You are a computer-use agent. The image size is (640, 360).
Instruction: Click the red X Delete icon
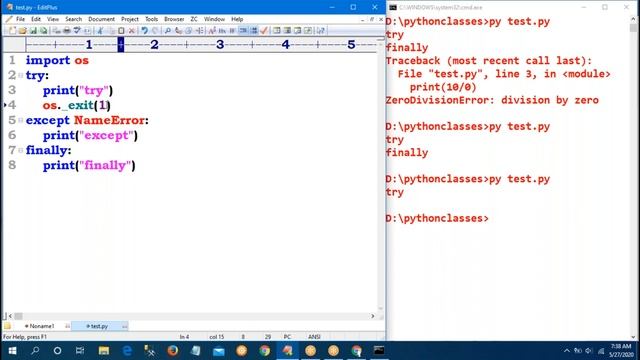coord(131,31)
